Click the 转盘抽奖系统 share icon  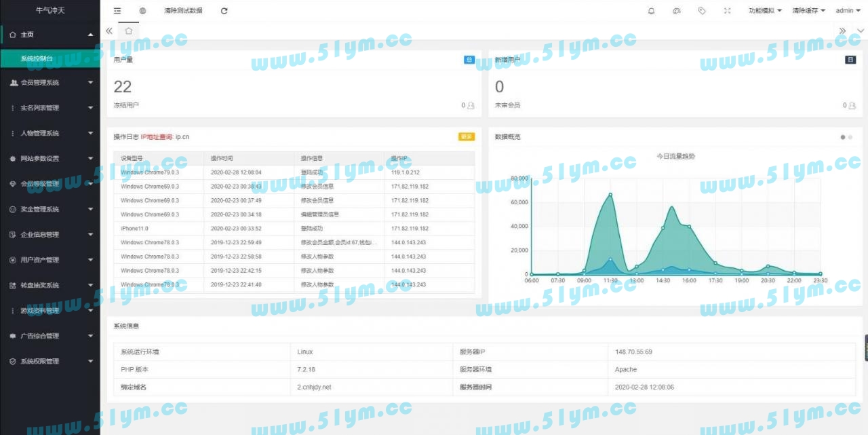coord(13,286)
